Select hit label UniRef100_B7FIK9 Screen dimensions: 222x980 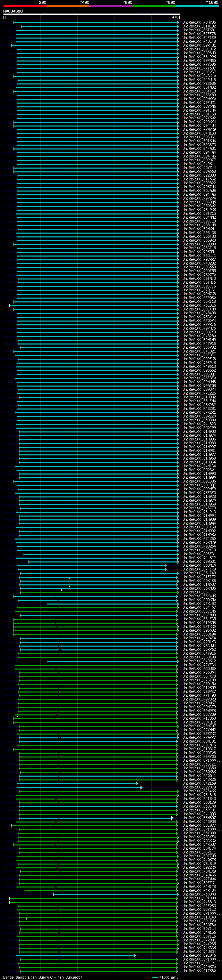coord(199,569)
